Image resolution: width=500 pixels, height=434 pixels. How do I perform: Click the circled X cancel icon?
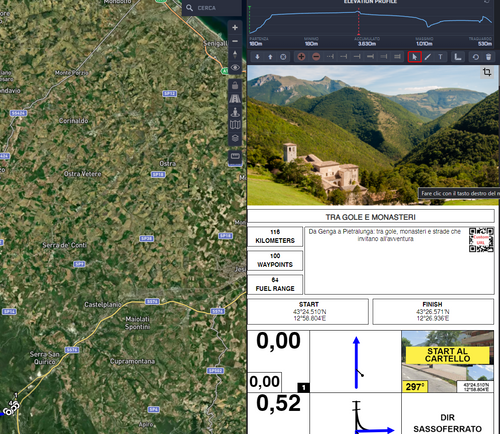point(283,57)
